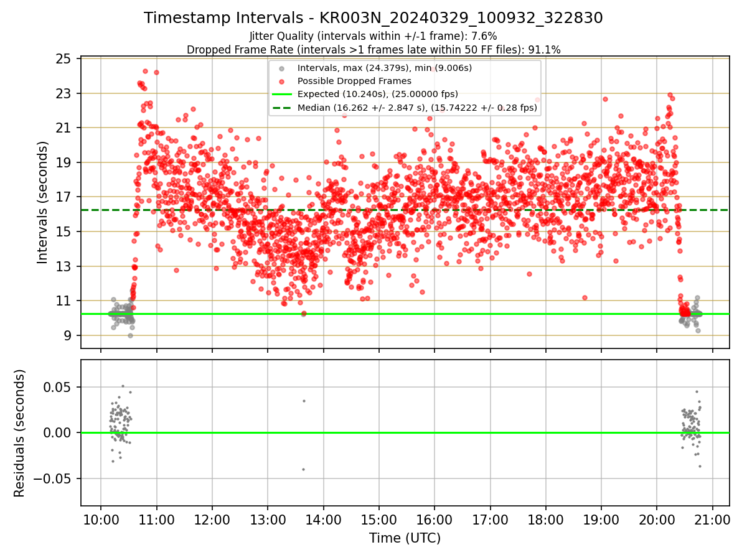Click the solid green line sample in the legend
Image resolution: width=747 pixels, height=560 pixels.
tap(282, 95)
